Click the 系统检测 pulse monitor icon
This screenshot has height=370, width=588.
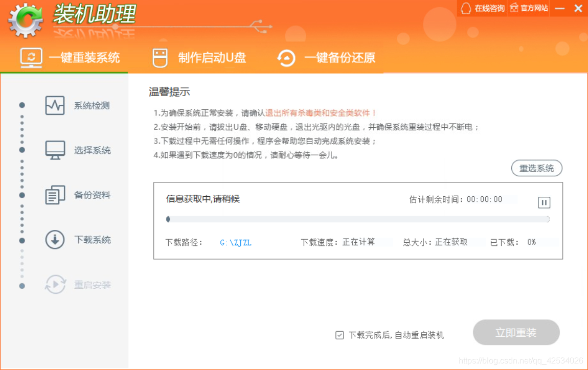click(55, 105)
